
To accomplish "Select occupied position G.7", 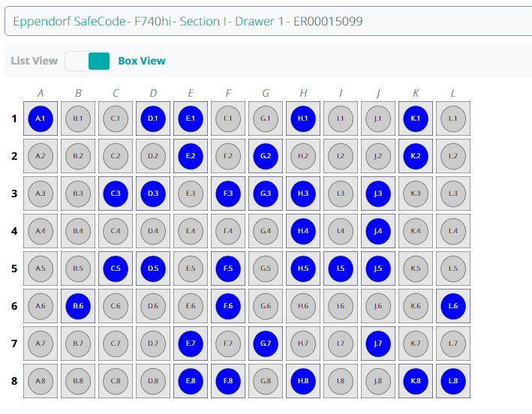I will tap(266, 343).
